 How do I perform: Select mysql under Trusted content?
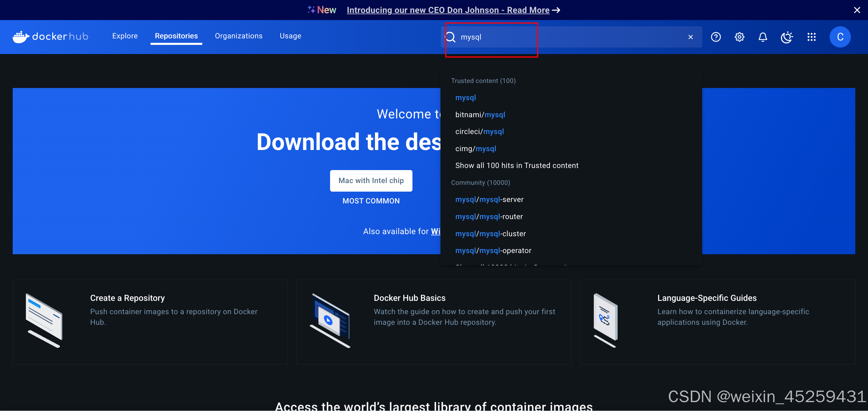pyautogui.click(x=466, y=97)
